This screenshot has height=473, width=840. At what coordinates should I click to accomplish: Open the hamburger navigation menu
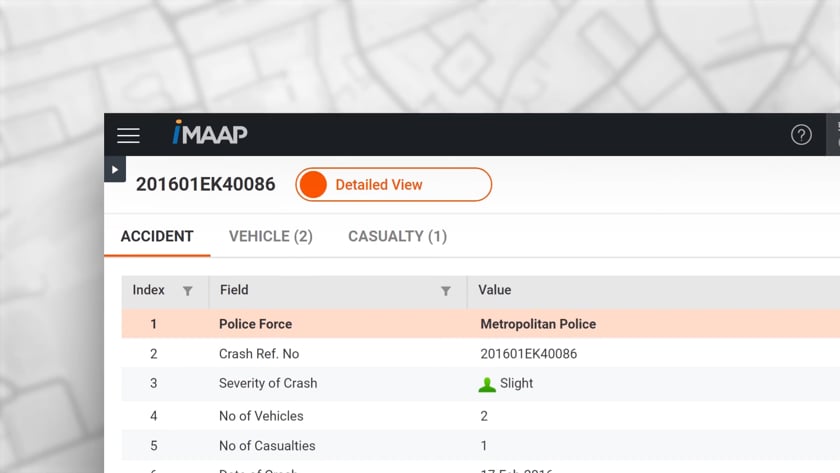(x=128, y=135)
